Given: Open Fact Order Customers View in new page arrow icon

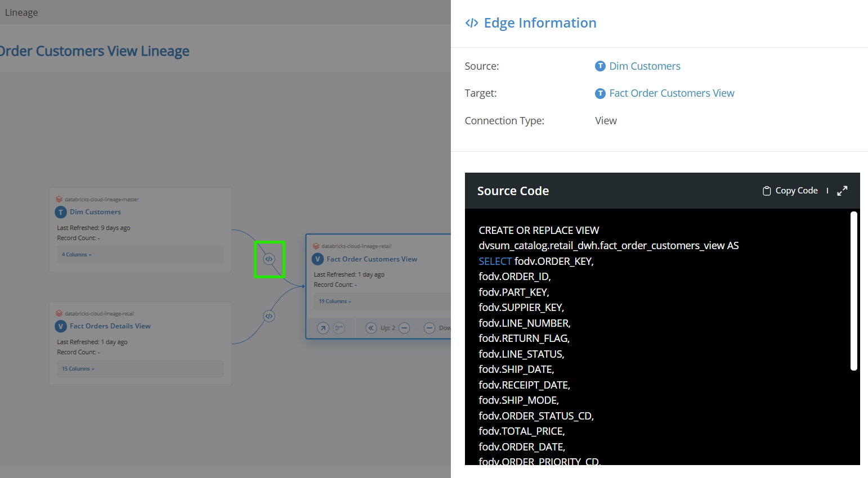Looking at the screenshot, I should click(323, 328).
